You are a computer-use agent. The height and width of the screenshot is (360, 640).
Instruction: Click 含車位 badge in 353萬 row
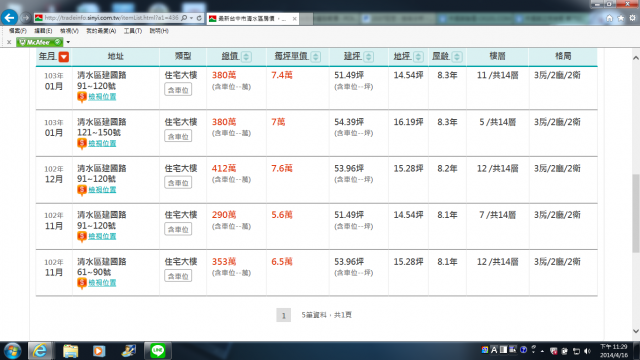pos(178,276)
